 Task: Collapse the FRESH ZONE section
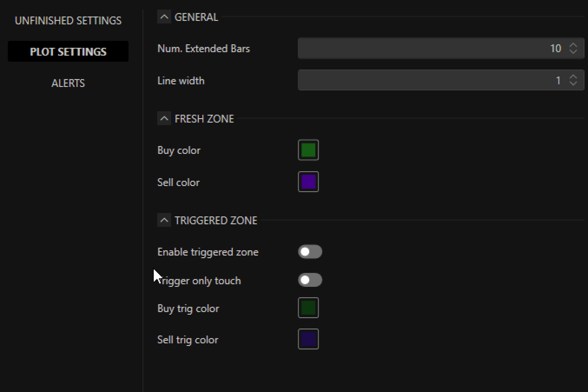pyautogui.click(x=164, y=118)
